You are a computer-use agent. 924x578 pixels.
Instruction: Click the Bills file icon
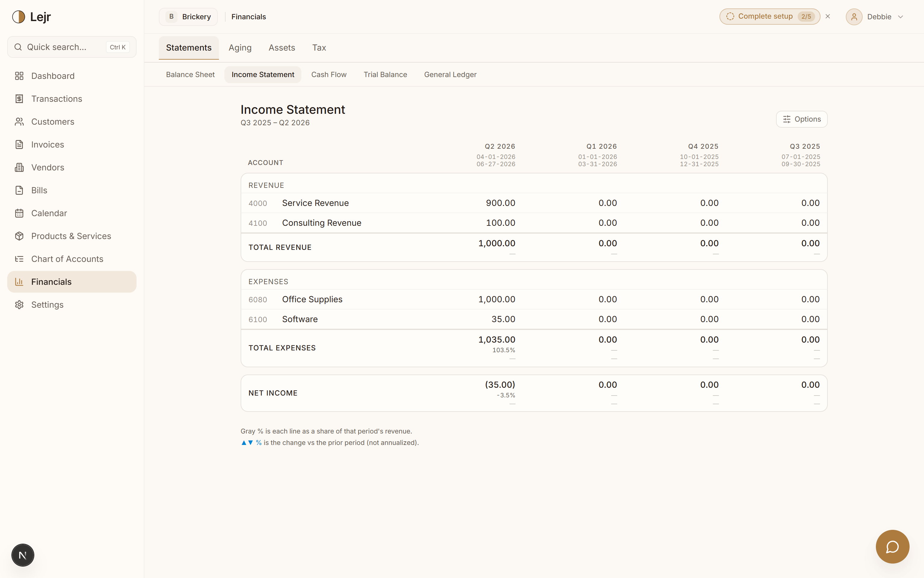19,190
